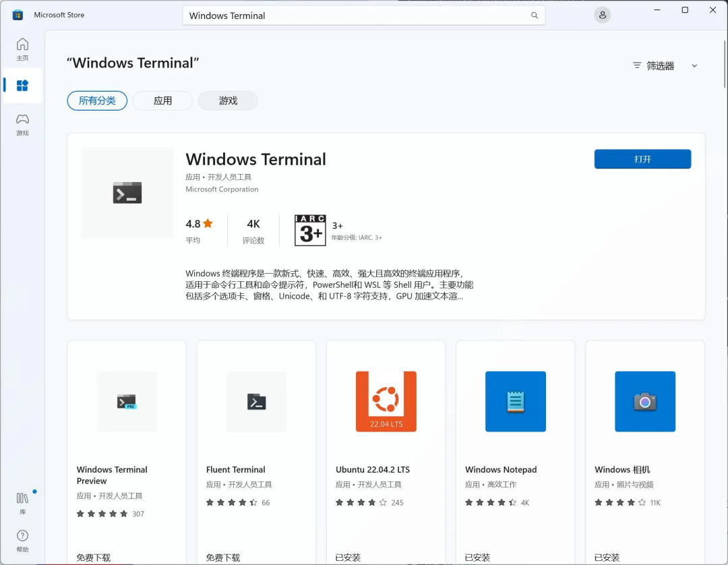The image size is (728, 565).
Task: Click the search magnifier icon
Action: [535, 16]
